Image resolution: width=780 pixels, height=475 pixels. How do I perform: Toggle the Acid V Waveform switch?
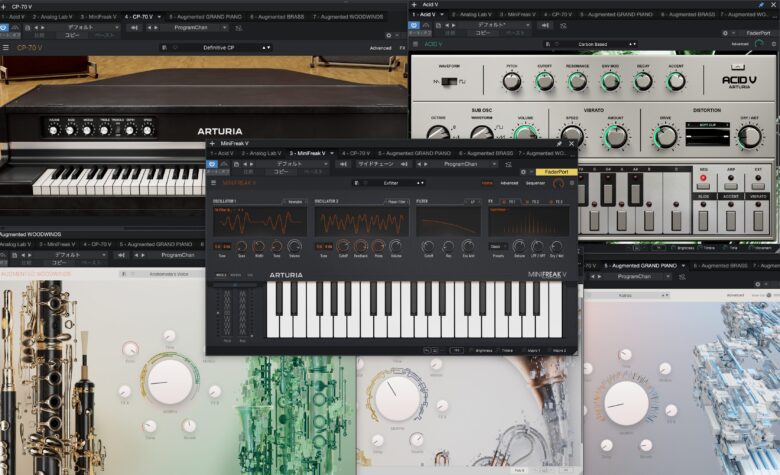(x=449, y=81)
